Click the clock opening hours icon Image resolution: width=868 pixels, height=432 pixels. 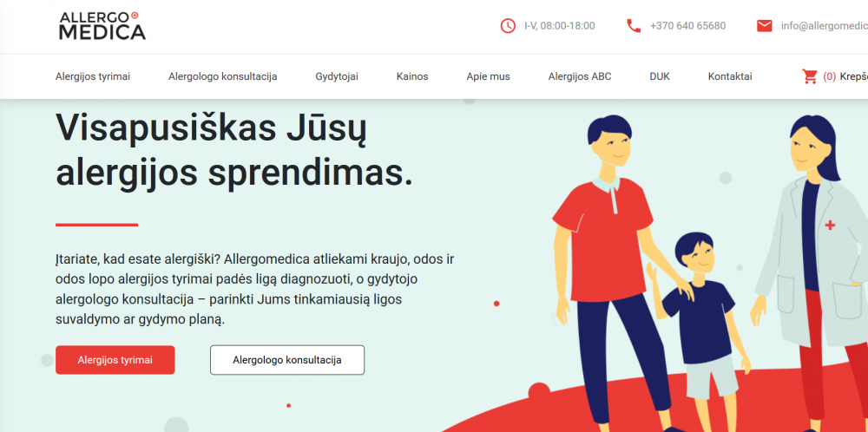pyautogui.click(x=508, y=25)
